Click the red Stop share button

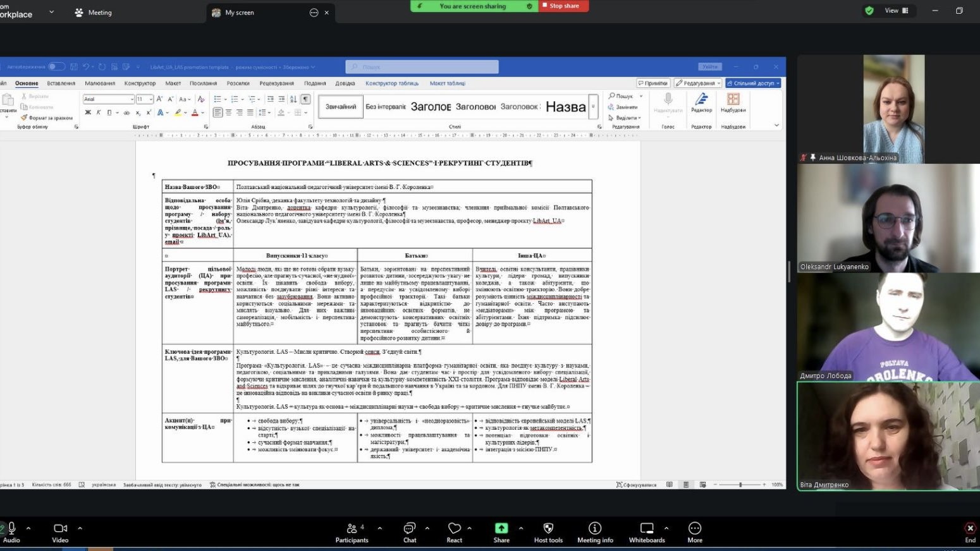[x=563, y=6]
